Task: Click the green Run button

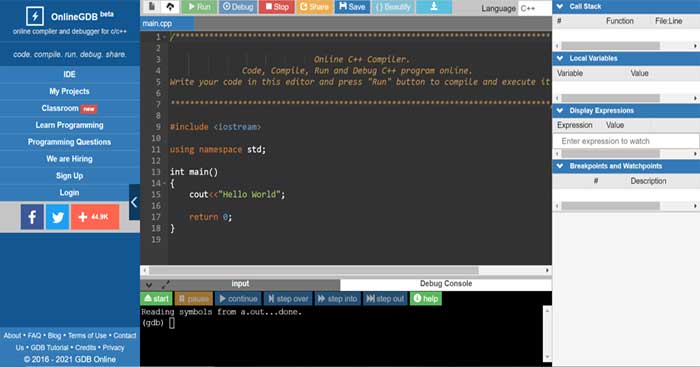Action: point(199,7)
